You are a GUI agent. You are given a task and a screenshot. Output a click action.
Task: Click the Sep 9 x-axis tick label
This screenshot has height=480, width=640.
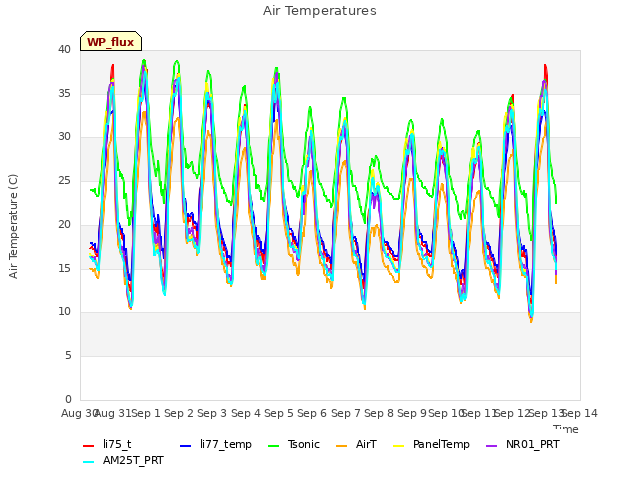click(x=412, y=413)
